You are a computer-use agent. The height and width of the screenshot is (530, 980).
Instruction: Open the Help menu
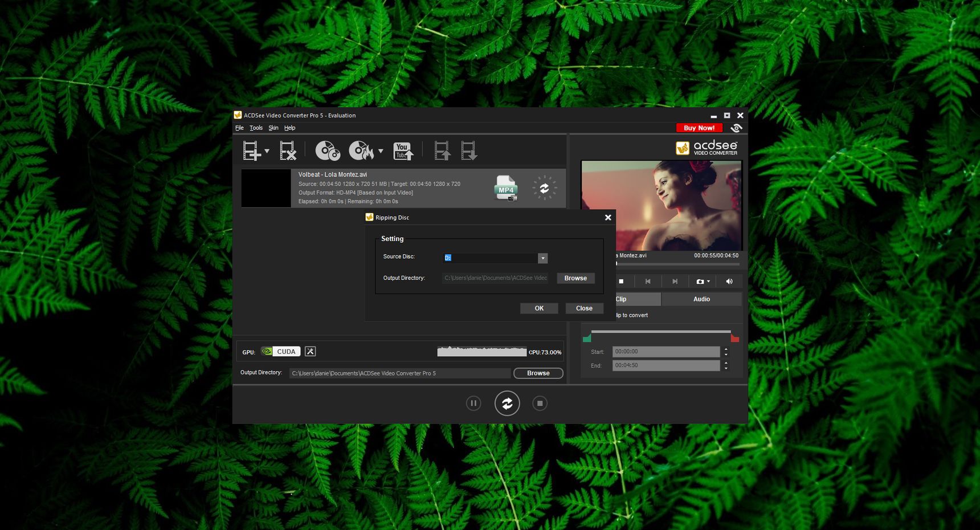(x=289, y=128)
